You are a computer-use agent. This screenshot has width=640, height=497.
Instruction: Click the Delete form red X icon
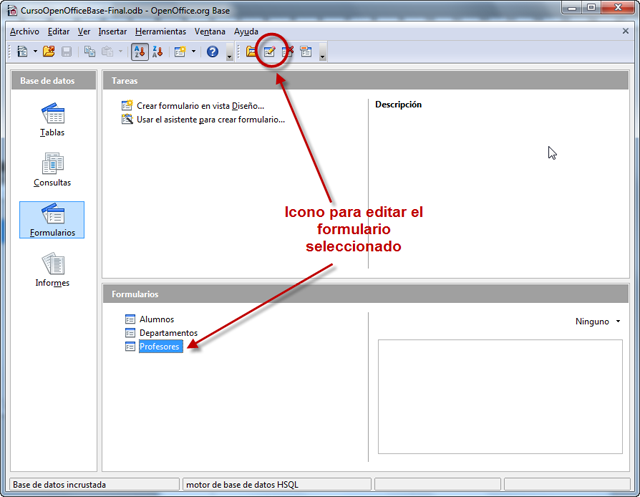[288, 52]
